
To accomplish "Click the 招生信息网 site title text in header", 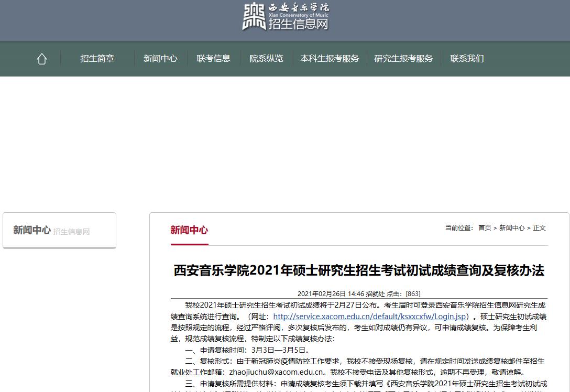I will tap(299, 24).
